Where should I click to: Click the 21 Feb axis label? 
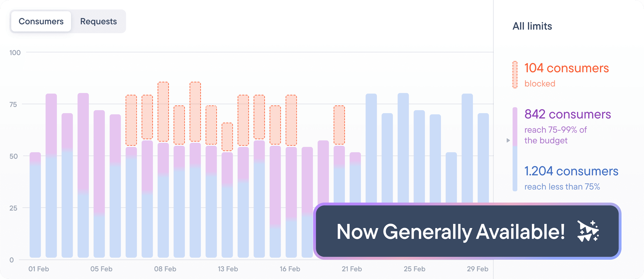tap(352, 269)
